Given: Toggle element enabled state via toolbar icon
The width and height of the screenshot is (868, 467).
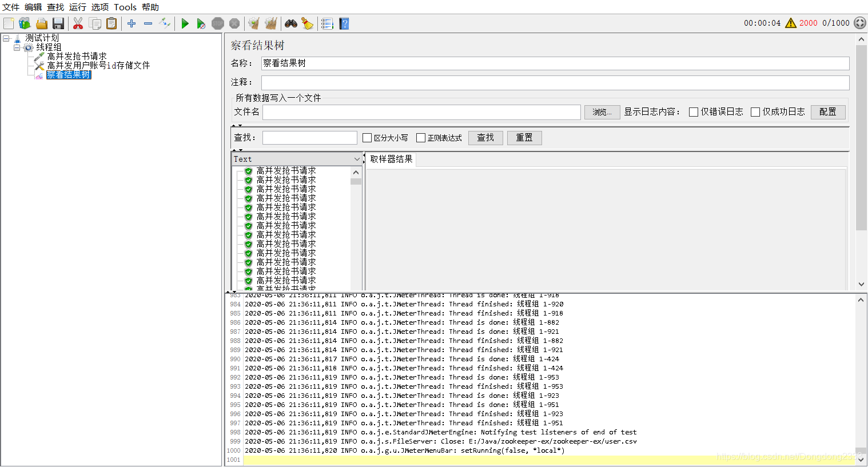Looking at the screenshot, I should pos(165,23).
